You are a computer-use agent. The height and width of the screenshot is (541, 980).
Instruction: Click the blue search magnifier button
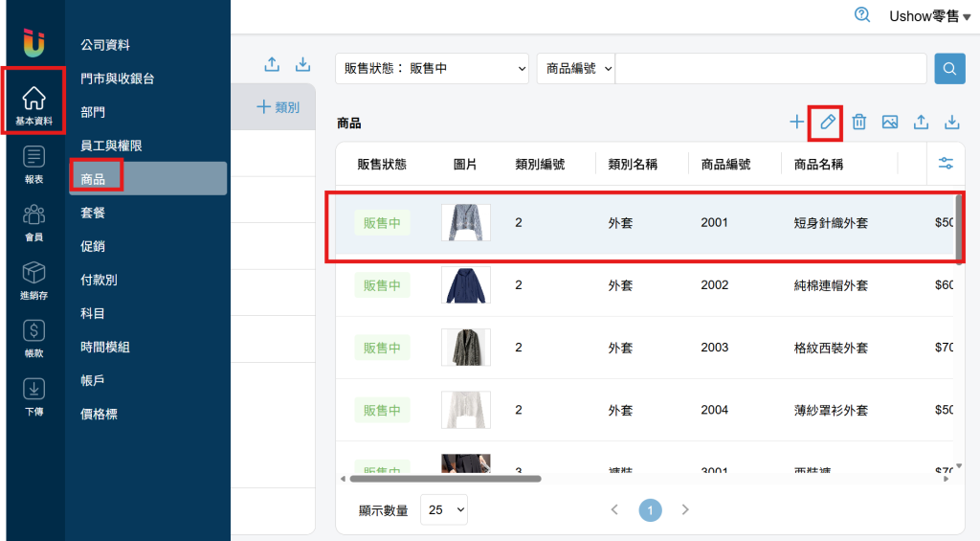[x=949, y=69]
